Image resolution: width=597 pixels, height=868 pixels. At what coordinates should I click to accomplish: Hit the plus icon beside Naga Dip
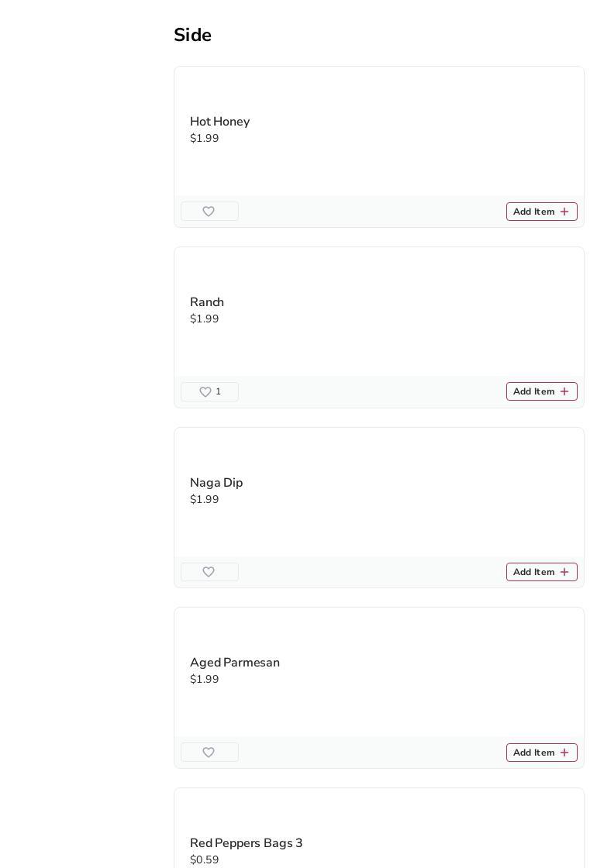564,572
